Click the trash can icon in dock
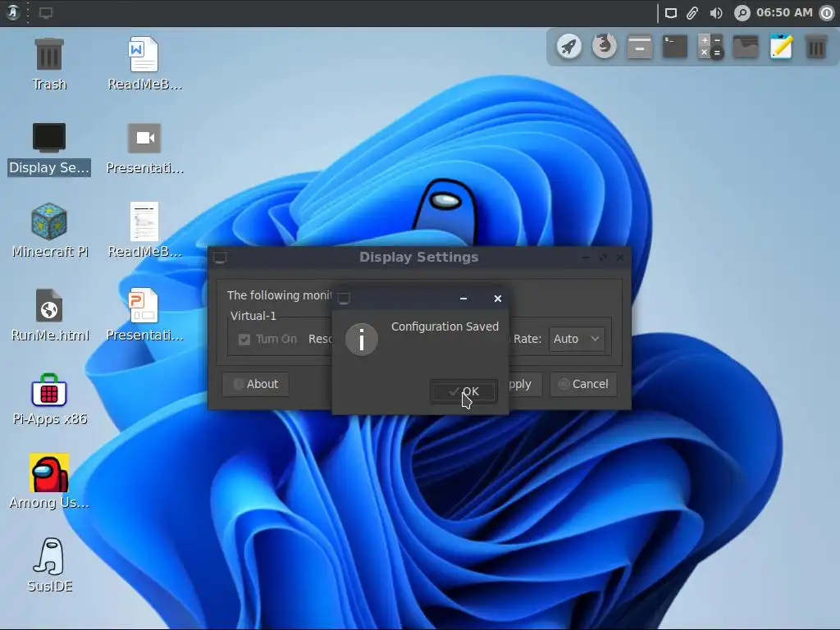This screenshot has height=630, width=840. point(816,47)
